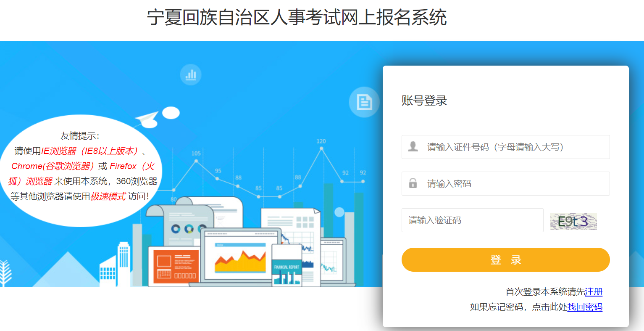The image size is (644, 331).
Task: Focus the ID number input field
Action: click(x=505, y=147)
